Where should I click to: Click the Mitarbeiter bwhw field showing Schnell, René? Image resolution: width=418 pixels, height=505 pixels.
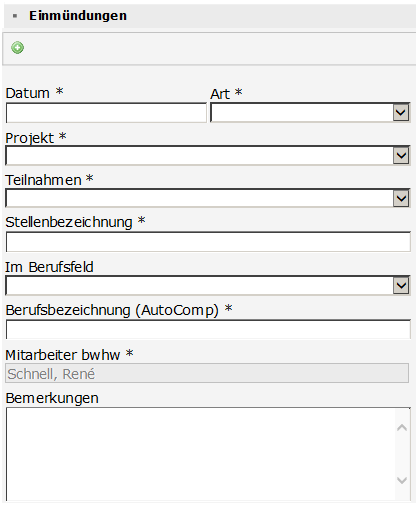(x=207, y=373)
